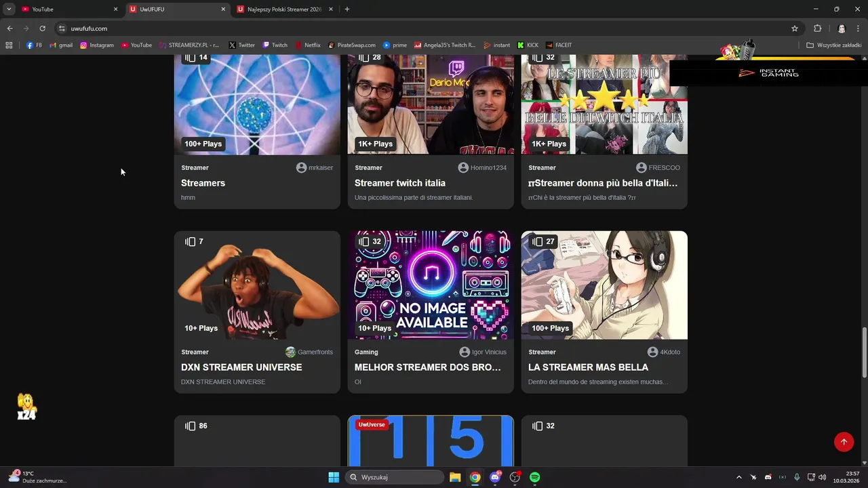Open the browser extensions menu
Viewport: 868px width, 488px height.
[818, 28]
